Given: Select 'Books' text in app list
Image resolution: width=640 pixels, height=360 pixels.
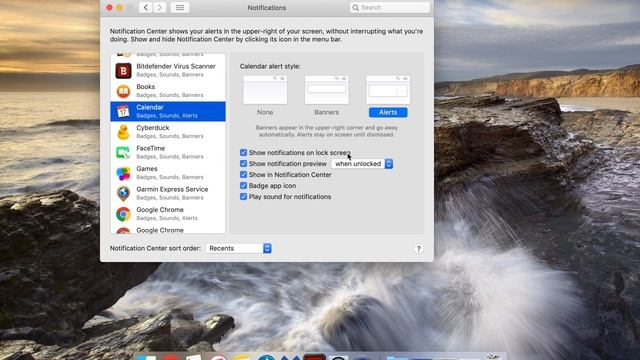Looking at the screenshot, I should tap(146, 87).
